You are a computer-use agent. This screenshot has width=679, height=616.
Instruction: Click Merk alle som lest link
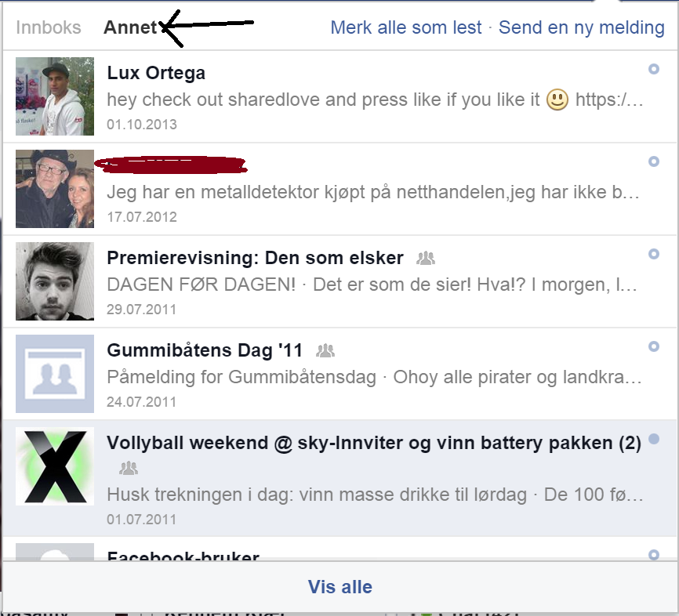tap(406, 27)
